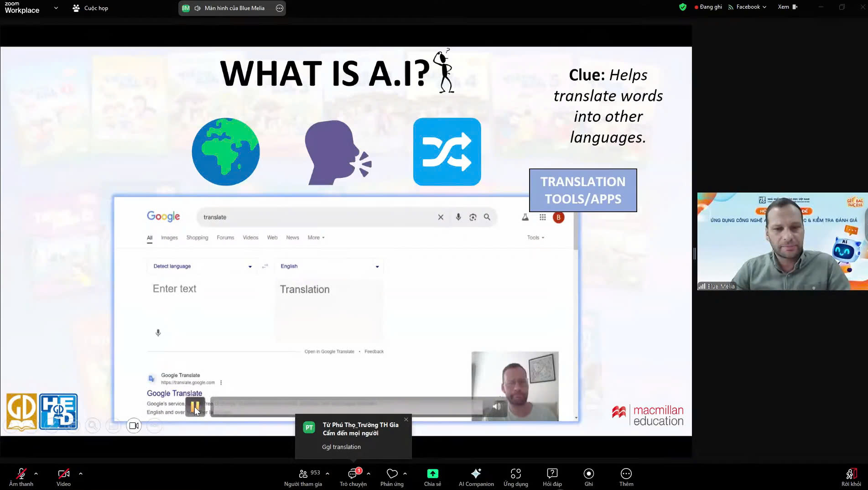Open the Phản ứng reactions menu

[x=392, y=477]
